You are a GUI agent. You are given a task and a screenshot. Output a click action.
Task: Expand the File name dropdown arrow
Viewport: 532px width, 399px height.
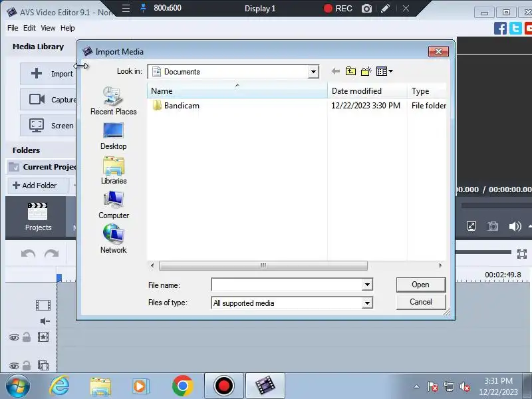(367, 285)
